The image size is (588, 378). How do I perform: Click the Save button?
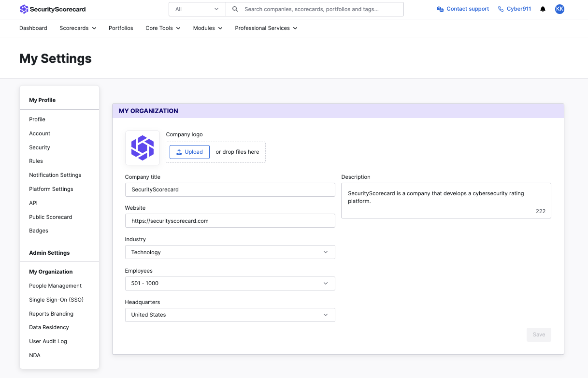coord(539,334)
